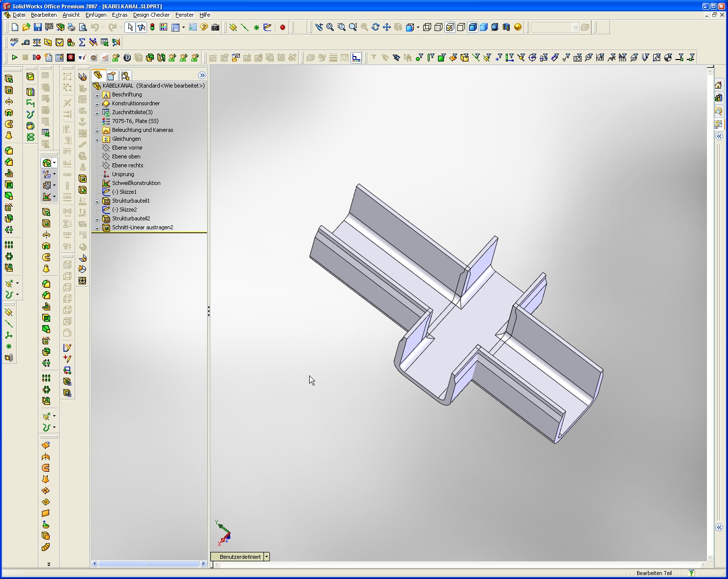Expand the Strukturbauteil1 tree node

(x=97, y=201)
